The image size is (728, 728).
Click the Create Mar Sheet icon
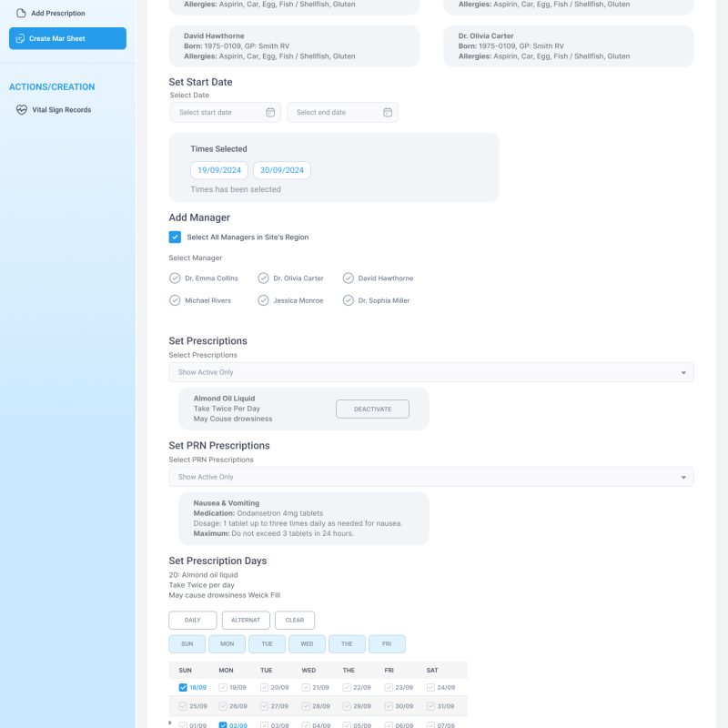point(21,38)
